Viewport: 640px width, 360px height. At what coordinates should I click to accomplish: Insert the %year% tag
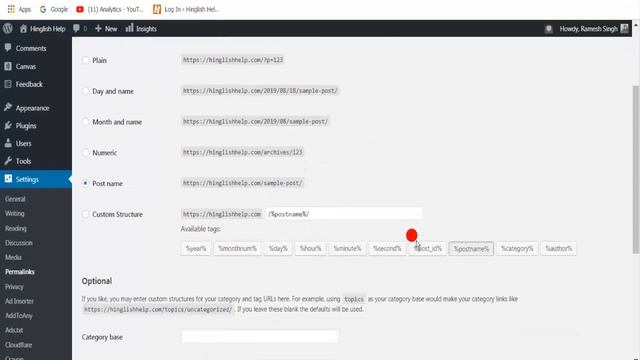click(x=196, y=248)
